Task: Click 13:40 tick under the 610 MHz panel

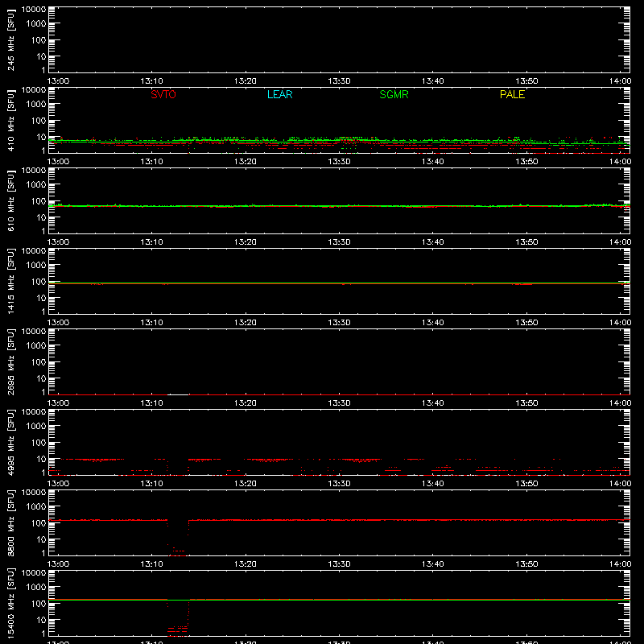Action: pyautogui.click(x=432, y=242)
